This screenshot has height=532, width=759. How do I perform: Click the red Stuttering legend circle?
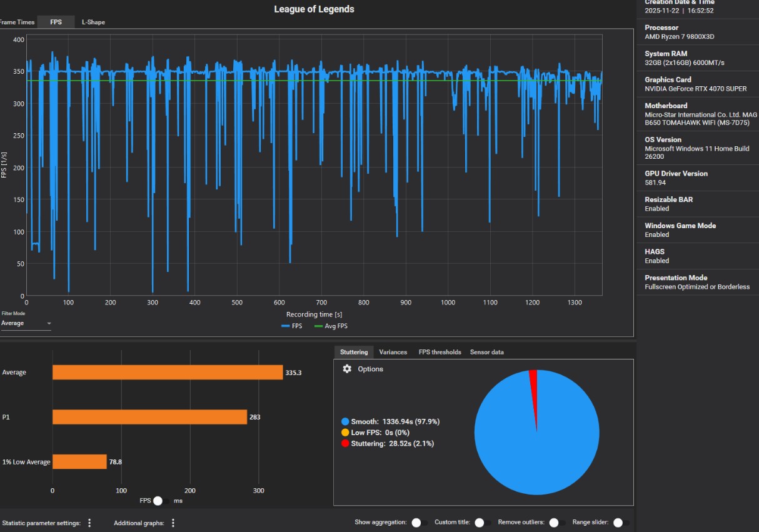(x=345, y=443)
